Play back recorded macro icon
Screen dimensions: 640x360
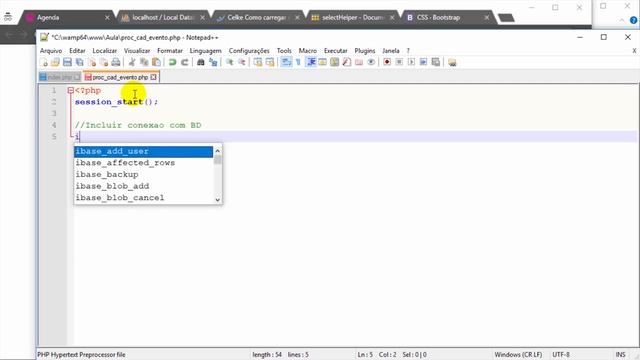(x=411, y=62)
